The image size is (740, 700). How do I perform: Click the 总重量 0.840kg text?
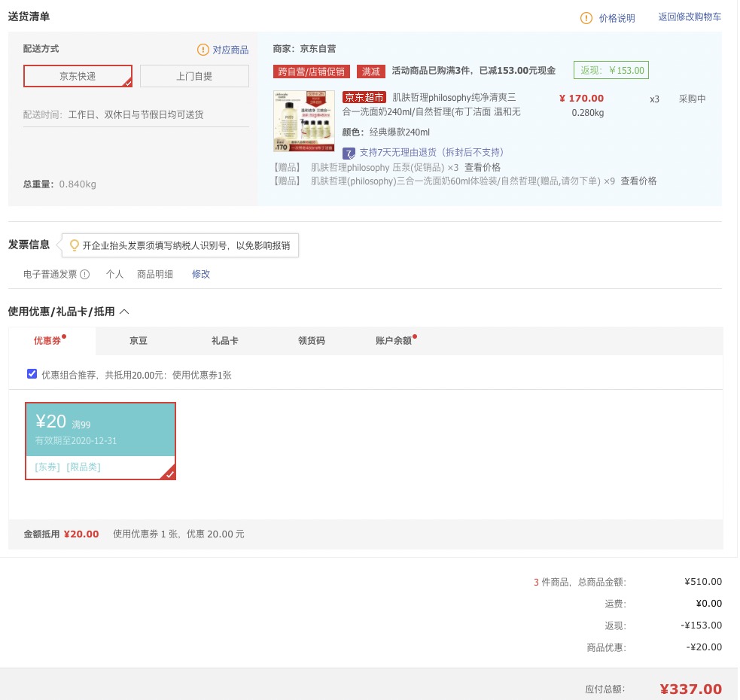(59, 184)
